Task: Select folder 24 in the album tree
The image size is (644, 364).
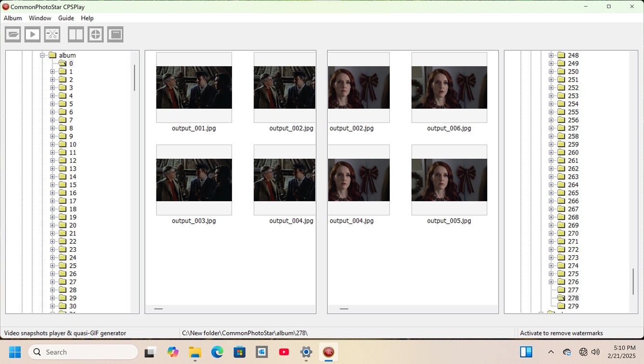Action: pyautogui.click(x=73, y=258)
